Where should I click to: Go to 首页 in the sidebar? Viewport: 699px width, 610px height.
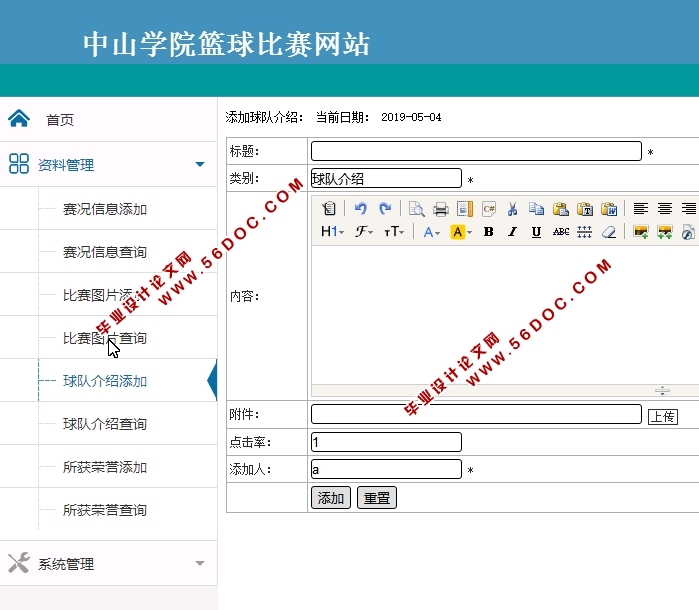[x=60, y=120]
